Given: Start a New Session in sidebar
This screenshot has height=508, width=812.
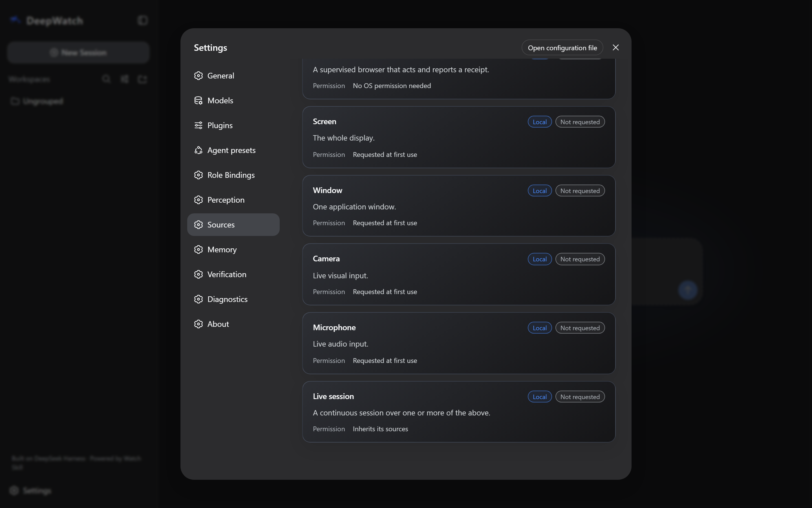Looking at the screenshot, I should [x=78, y=53].
